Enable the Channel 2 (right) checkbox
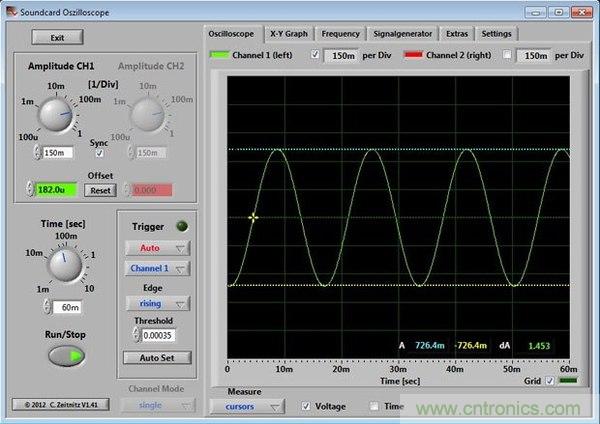This screenshot has width=600, height=424. point(506,56)
